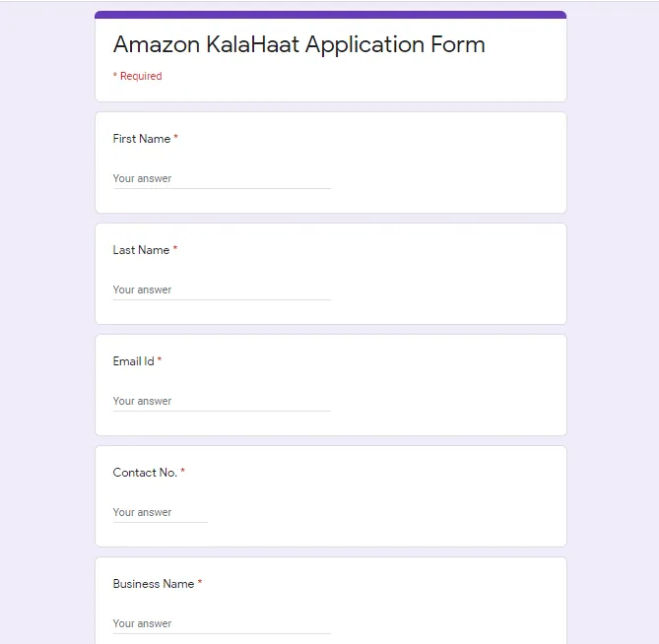Click the First Name question label

pos(142,139)
